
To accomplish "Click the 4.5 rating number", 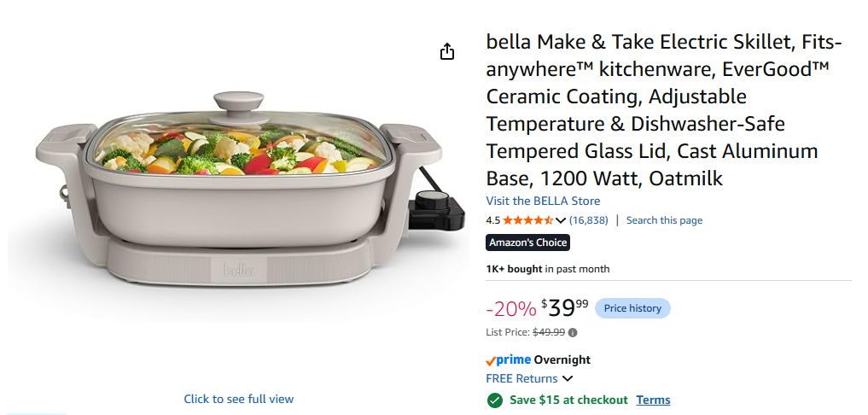I will tap(492, 220).
